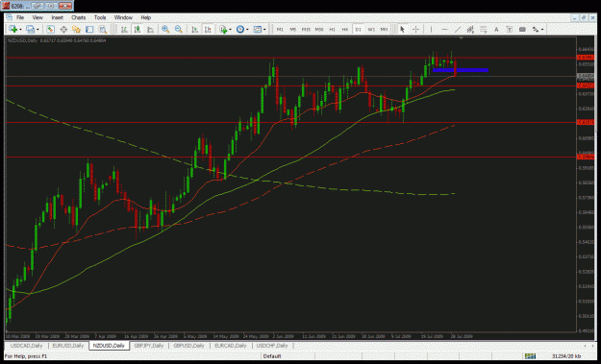
Task: Open the Insert menu
Action: (57, 17)
